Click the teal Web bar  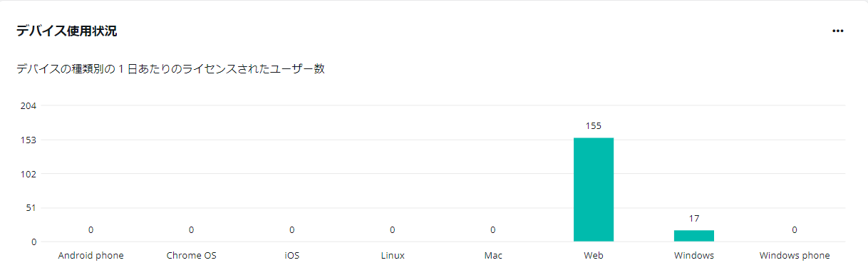coord(594,190)
